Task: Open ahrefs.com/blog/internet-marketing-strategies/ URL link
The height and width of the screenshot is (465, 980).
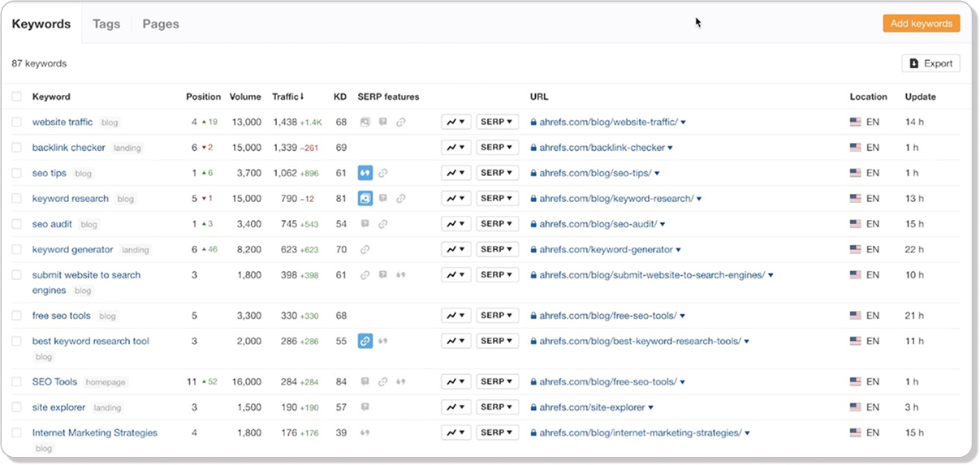Action: (641, 433)
